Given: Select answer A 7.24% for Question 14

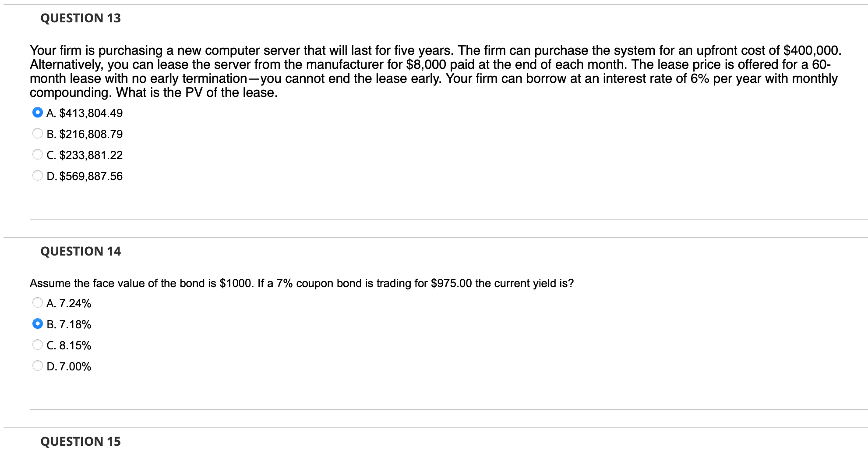Looking at the screenshot, I should pyautogui.click(x=37, y=302).
